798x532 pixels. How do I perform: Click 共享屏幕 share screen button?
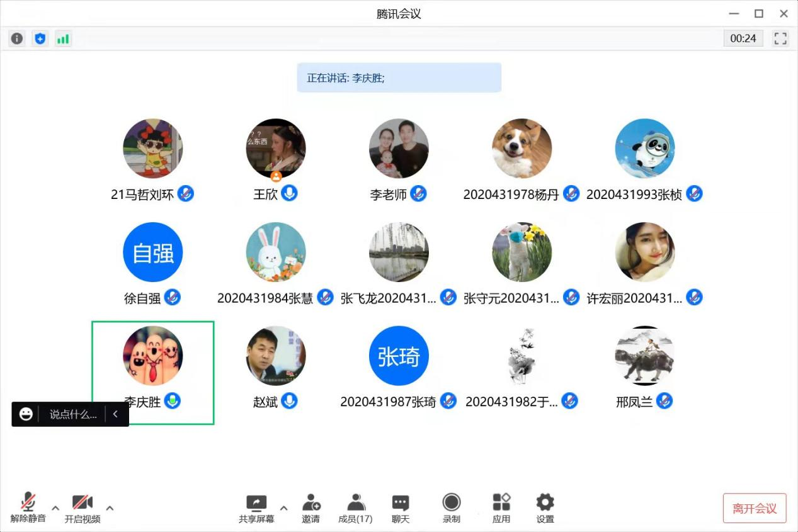(x=256, y=507)
